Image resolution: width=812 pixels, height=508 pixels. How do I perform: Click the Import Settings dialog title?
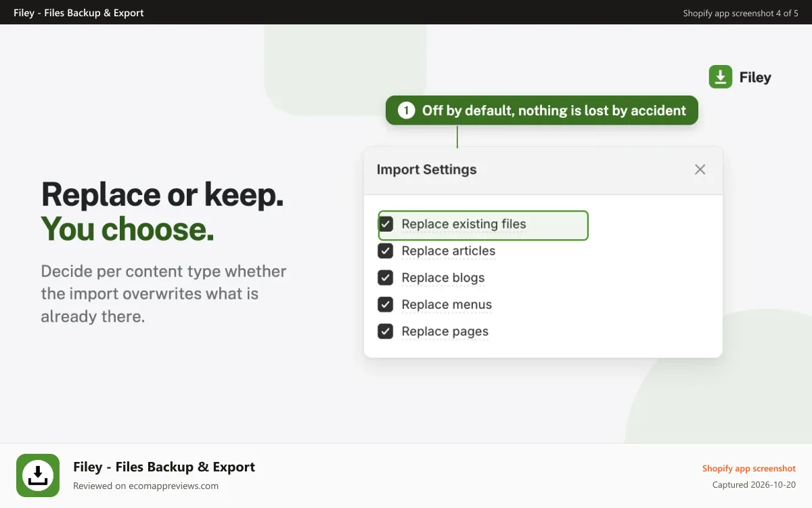pos(426,169)
